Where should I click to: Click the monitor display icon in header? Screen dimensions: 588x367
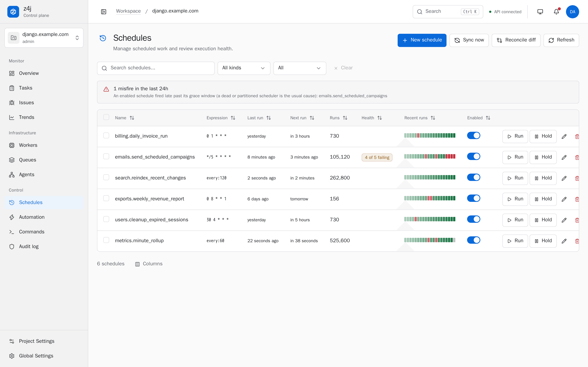click(540, 12)
